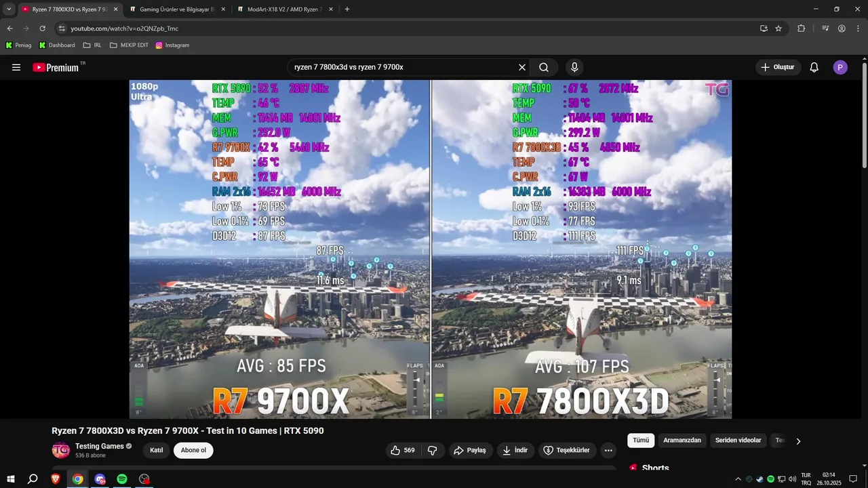The width and height of the screenshot is (868, 488).
Task: Open the IRL bookmarks folder
Action: [92, 45]
